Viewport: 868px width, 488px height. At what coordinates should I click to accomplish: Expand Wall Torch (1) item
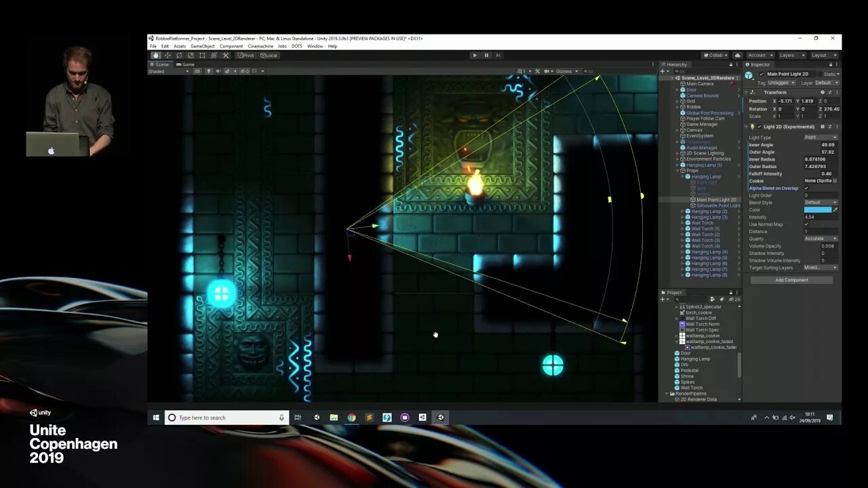coord(683,229)
